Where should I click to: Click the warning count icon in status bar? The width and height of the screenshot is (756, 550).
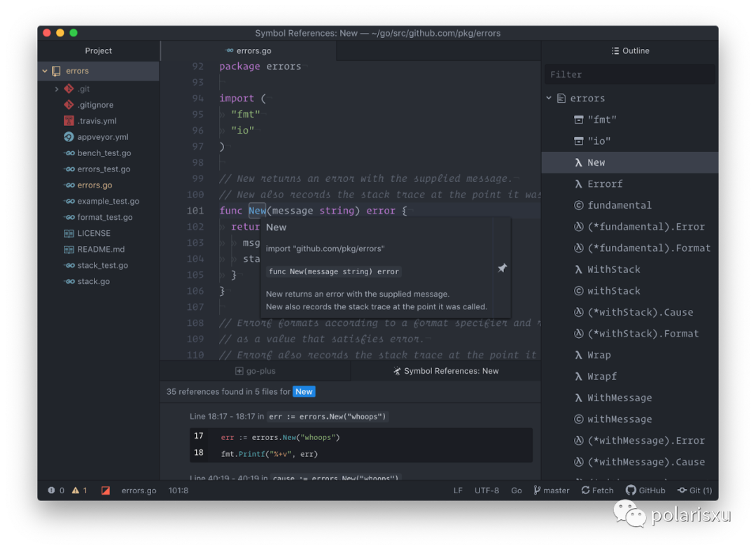(76, 491)
